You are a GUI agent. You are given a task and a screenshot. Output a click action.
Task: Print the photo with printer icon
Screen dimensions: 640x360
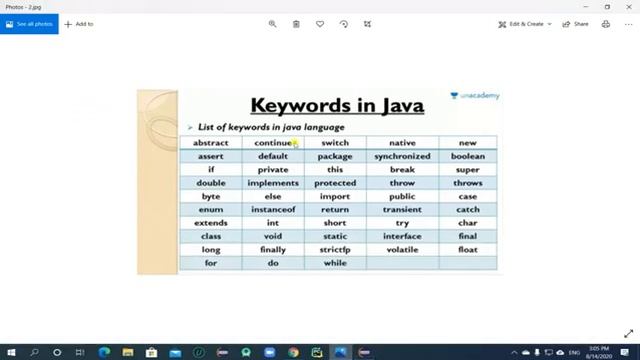606,24
